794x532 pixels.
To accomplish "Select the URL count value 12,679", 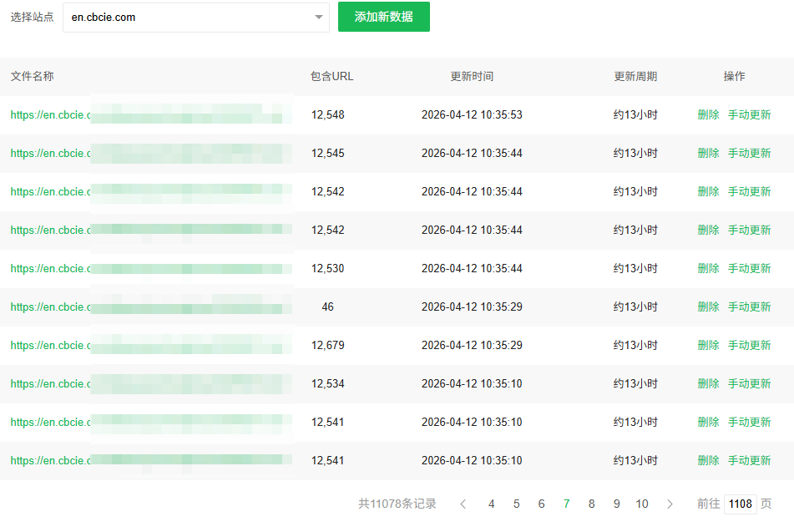I will coord(327,346).
